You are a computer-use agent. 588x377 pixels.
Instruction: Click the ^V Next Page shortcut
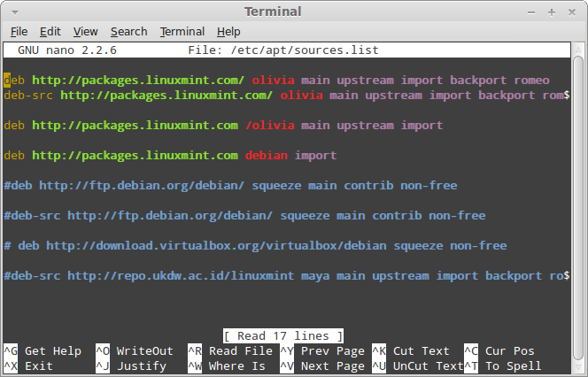(322, 365)
